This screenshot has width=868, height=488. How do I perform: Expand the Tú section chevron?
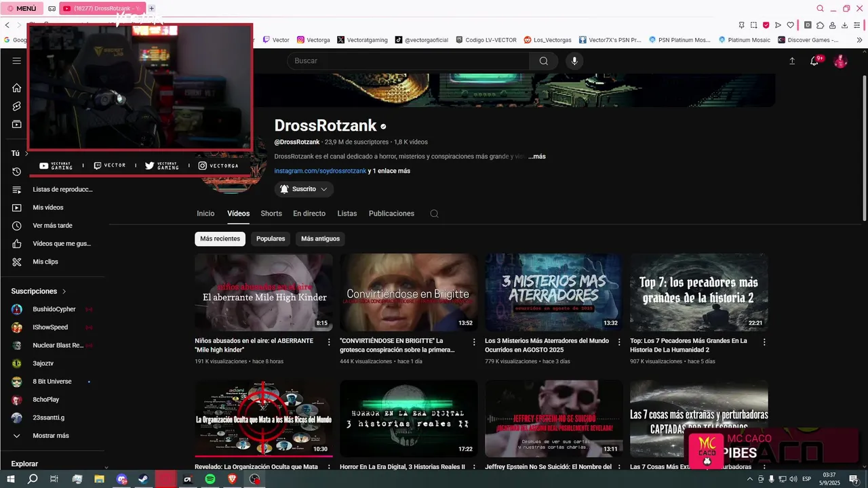pos(26,154)
